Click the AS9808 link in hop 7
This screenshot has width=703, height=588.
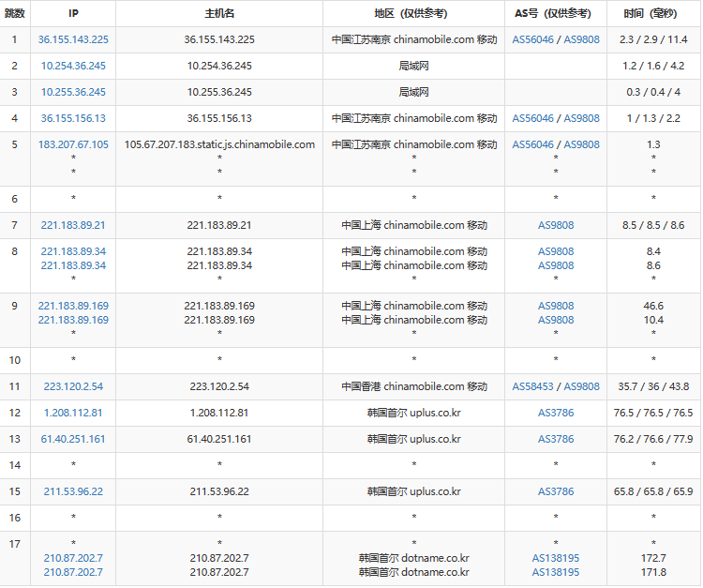(556, 225)
